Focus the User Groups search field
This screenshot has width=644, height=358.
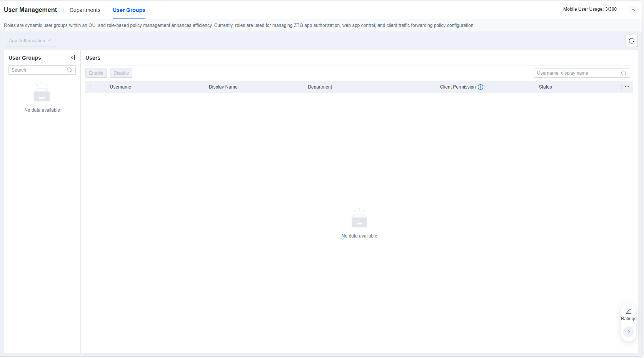[42, 70]
